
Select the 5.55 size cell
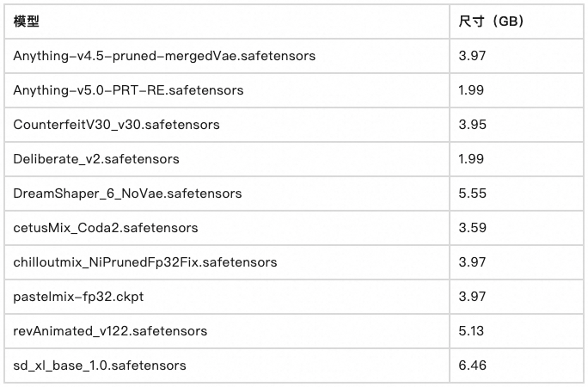coord(473,193)
